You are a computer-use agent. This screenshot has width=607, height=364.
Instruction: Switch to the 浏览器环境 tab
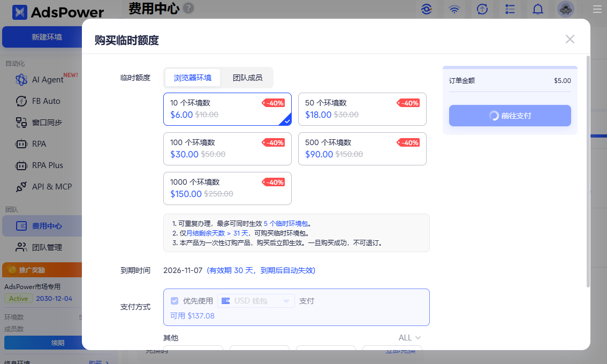tap(193, 78)
